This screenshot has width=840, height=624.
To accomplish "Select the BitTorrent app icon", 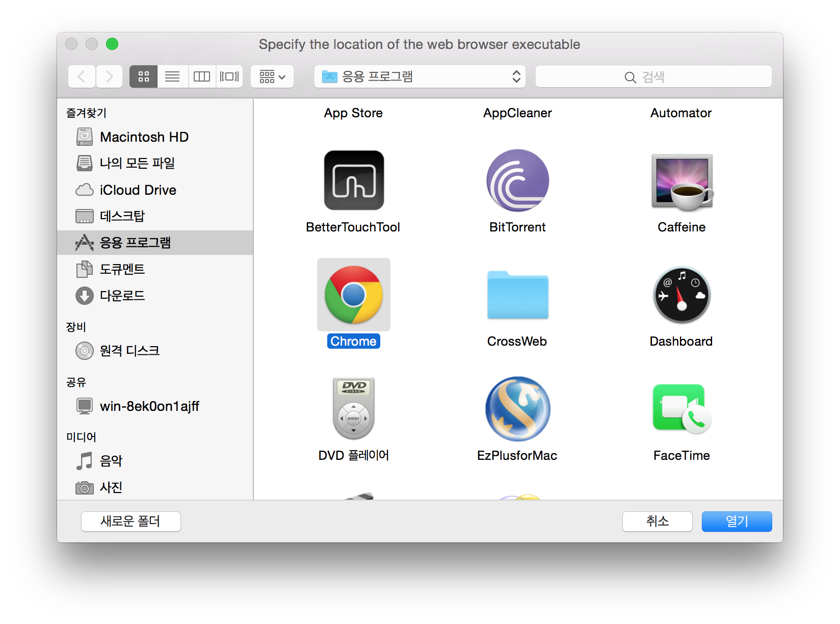I will pyautogui.click(x=517, y=180).
